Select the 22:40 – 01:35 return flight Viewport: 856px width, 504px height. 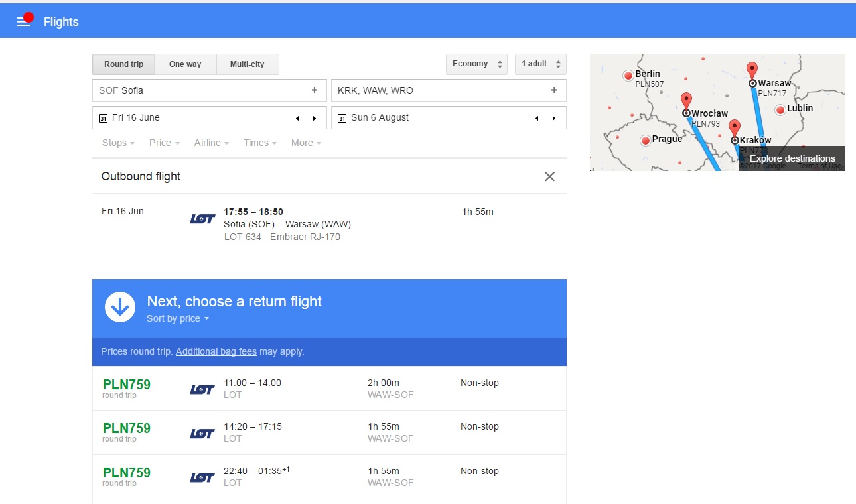[329, 477]
